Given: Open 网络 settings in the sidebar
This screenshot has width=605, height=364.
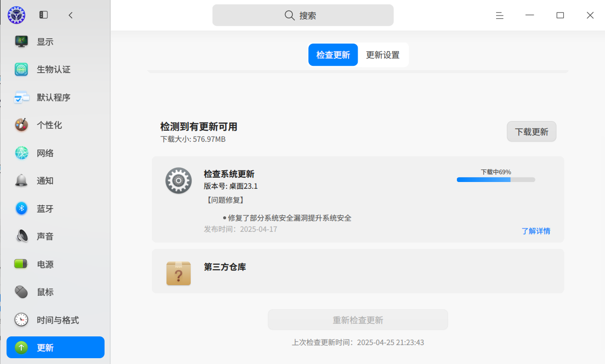Looking at the screenshot, I should pyautogui.click(x=56, y=153).
